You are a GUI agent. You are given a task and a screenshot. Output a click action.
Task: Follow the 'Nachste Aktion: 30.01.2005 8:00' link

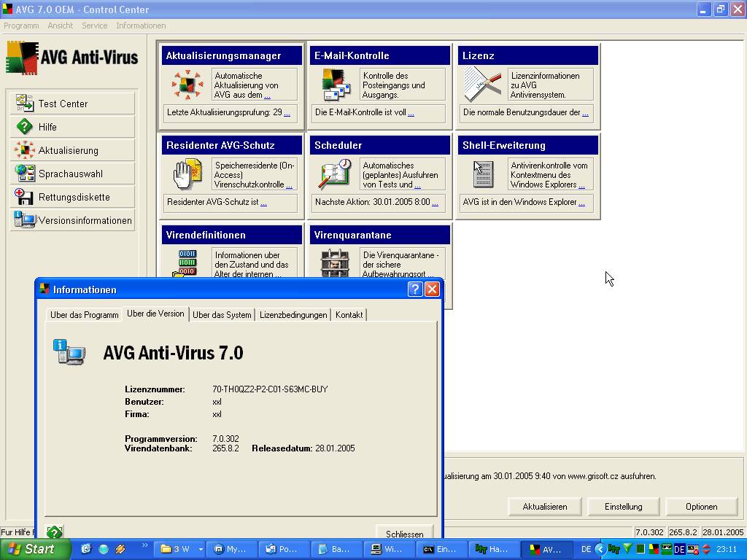pyautogui.click(x=435, y=203)
